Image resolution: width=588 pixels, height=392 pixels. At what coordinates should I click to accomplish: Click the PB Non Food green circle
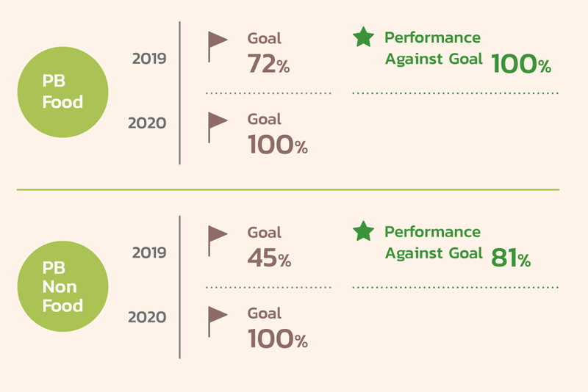click(62, 286)
